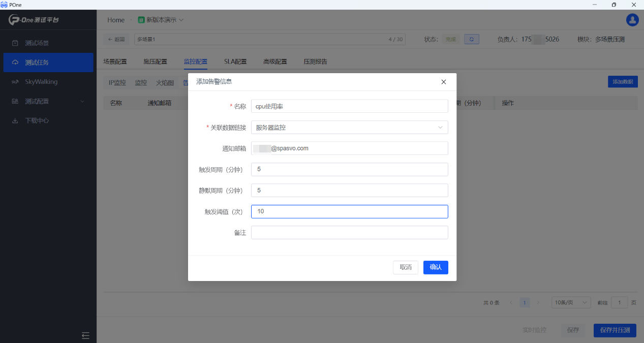Open 下载中心 in the sidebar
This screenshot has width=644, height=343.
coord(37,120)
